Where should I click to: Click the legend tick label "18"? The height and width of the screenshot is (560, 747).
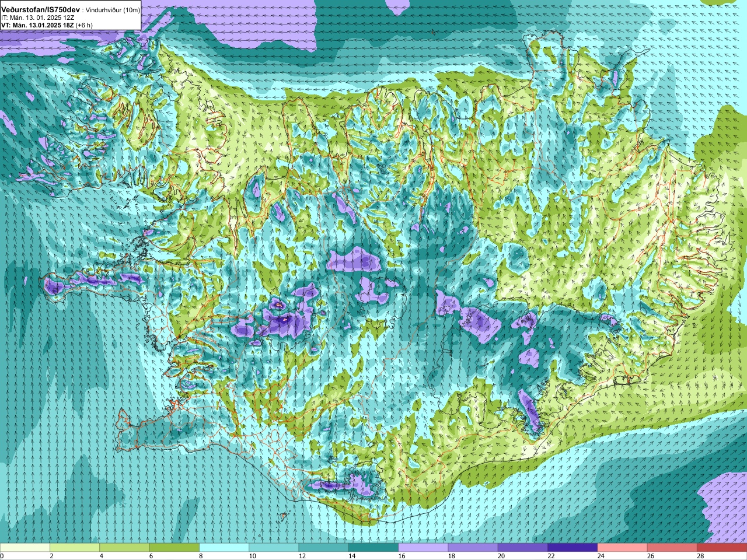click(x=452, y=556)
